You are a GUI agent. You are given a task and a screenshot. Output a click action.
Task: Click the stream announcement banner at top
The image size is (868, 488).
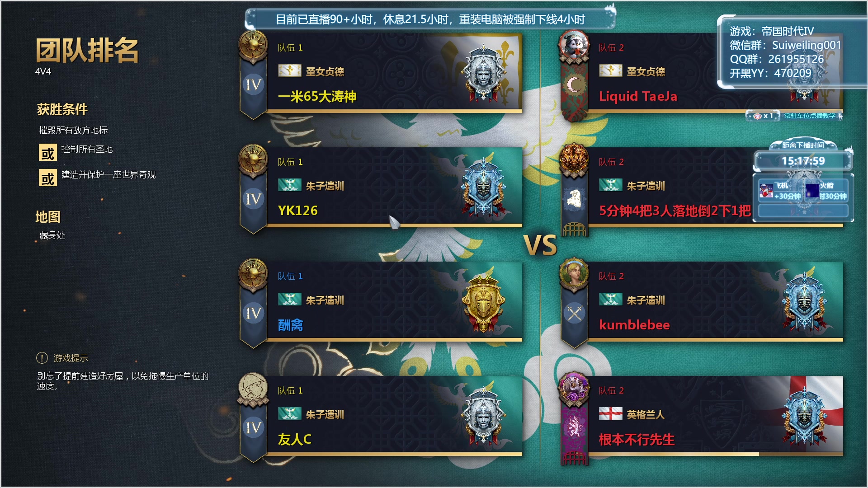[x=430, y=19]
